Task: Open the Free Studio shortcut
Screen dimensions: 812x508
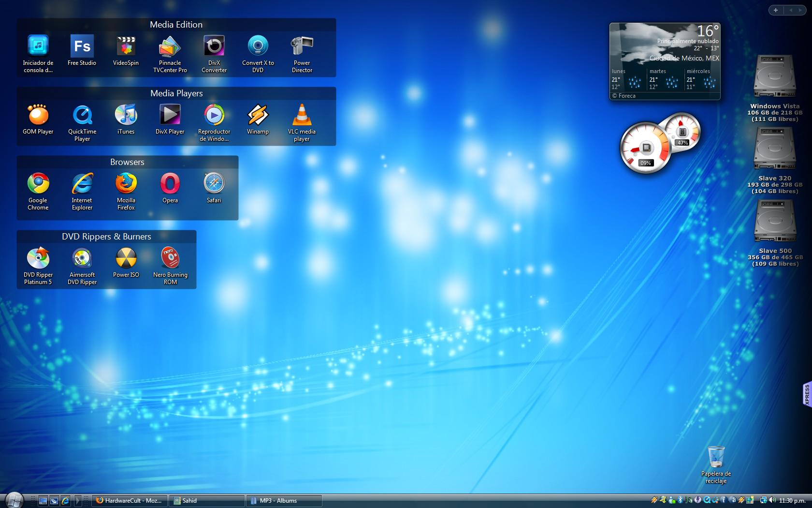Action: point(82,47)
